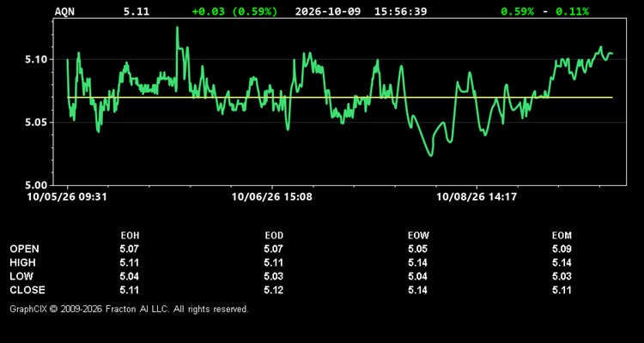
Task: Click the EOH open value 5.07
Action: pos(130,249)
